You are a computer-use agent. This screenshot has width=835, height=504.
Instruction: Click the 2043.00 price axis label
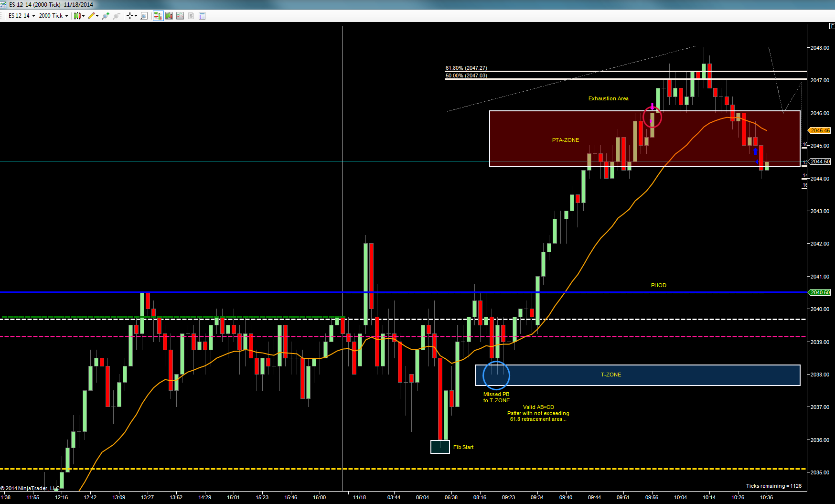820,211
